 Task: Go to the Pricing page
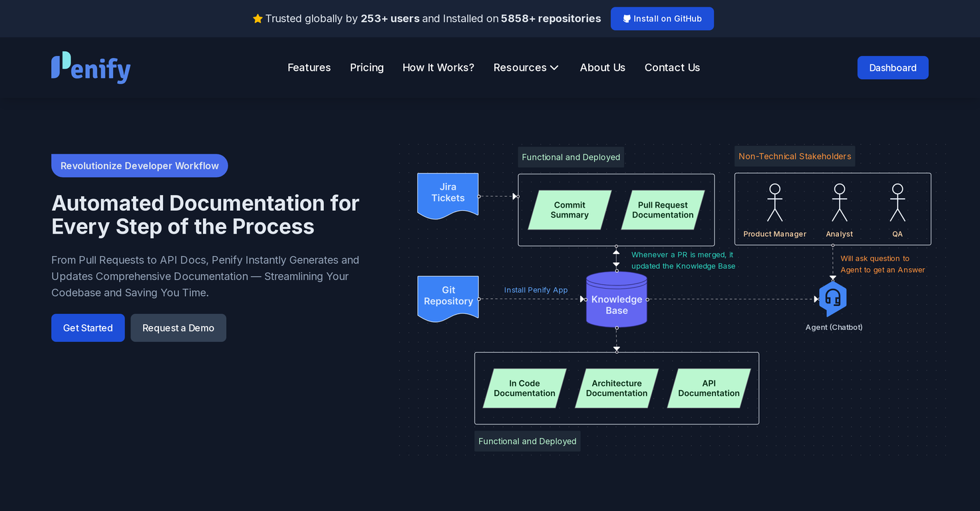pyautogui.click(x=367, y=68)
